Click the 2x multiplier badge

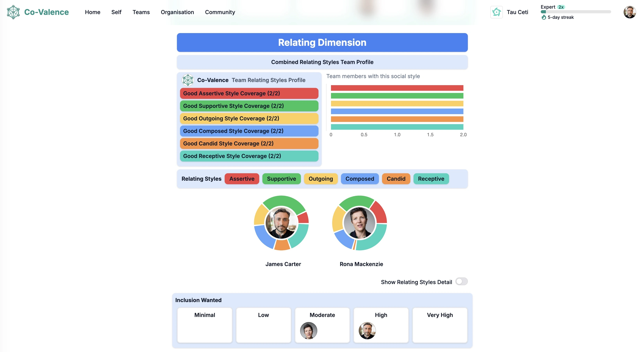click(561, 7)
